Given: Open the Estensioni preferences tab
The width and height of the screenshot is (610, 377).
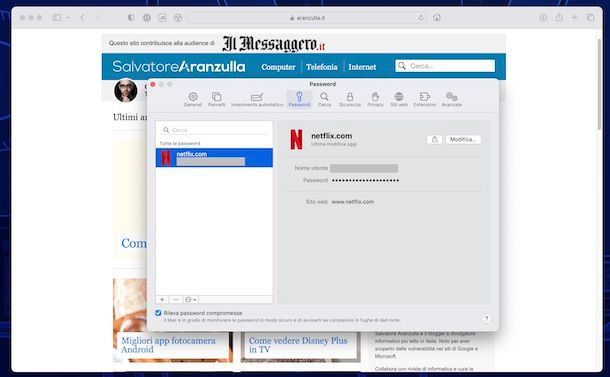Looking at the screenshot, I should [424, 99].
